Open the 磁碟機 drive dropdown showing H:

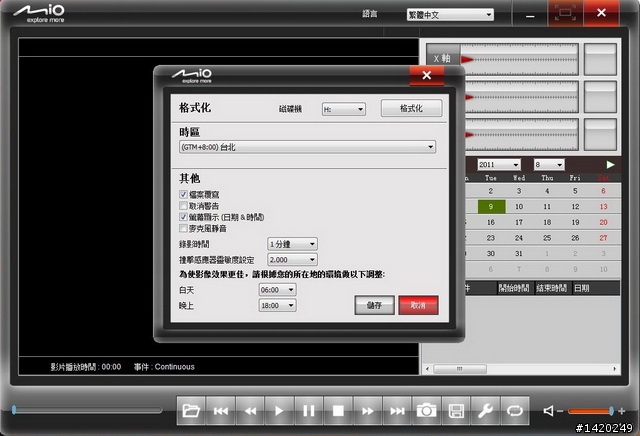point(344,109)
